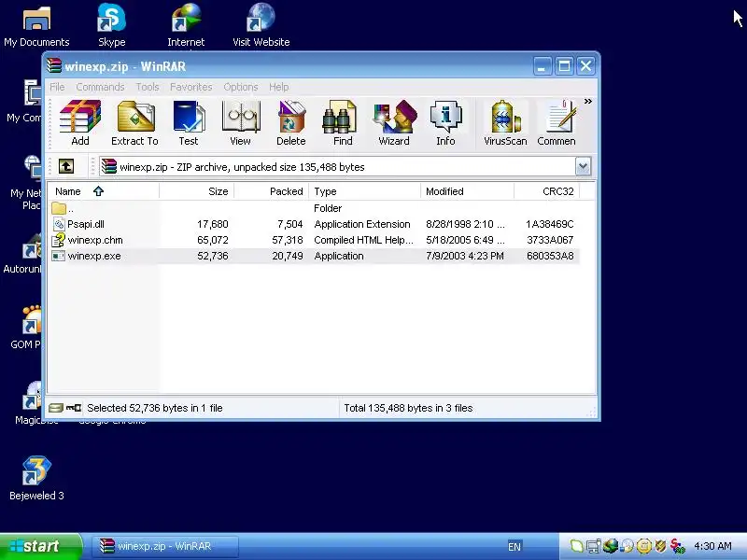Click the Extract To toolbar icon
The image size is (747, 560).
click(x=134, y=123)
